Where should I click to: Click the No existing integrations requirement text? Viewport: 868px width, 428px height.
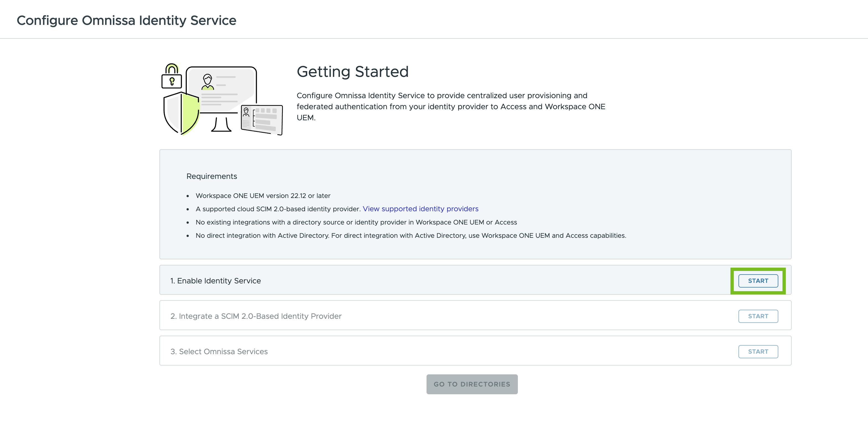coord(356,222)
